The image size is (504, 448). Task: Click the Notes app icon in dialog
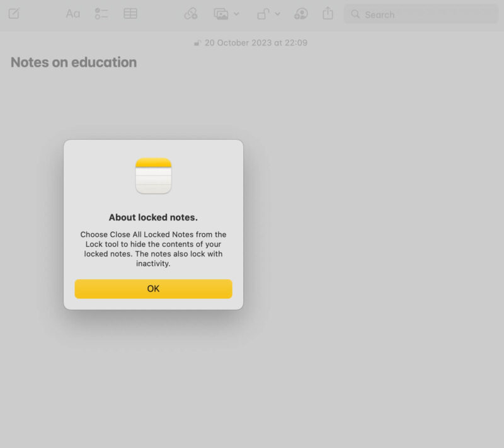click(153, 176)
